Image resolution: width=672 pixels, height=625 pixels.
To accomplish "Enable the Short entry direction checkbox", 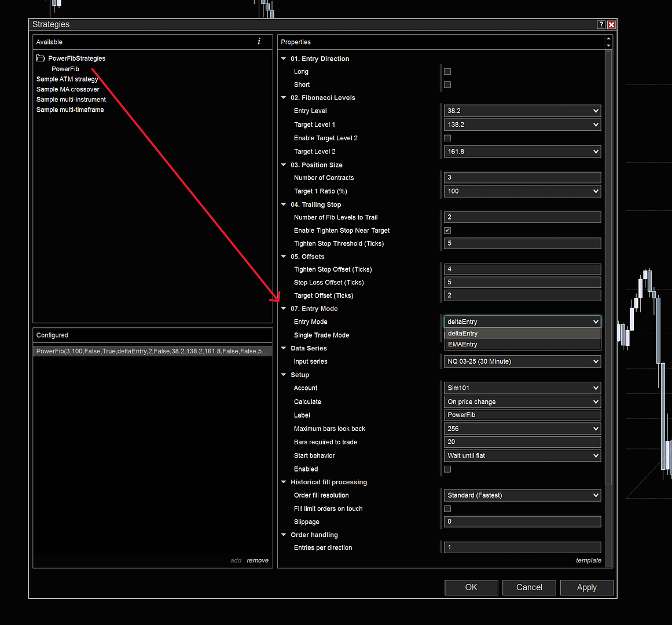I will 447,85.
